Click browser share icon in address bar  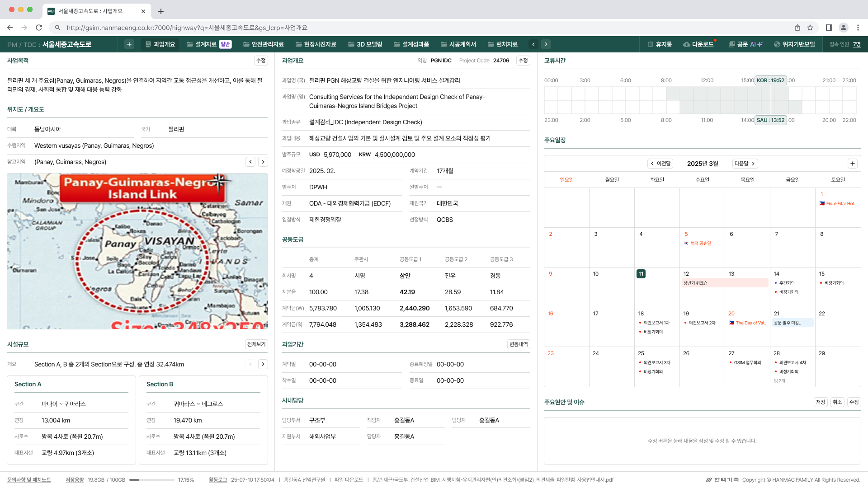pos(797,28)
